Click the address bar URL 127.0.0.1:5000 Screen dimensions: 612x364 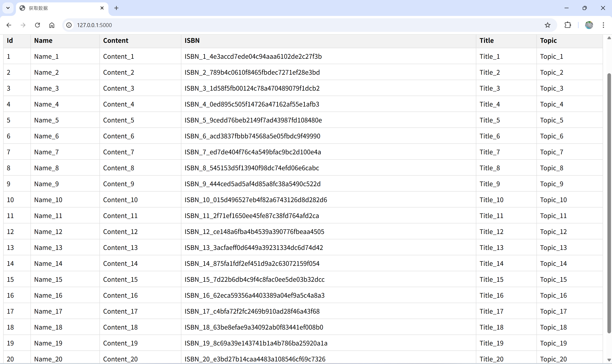pos(94,25)
